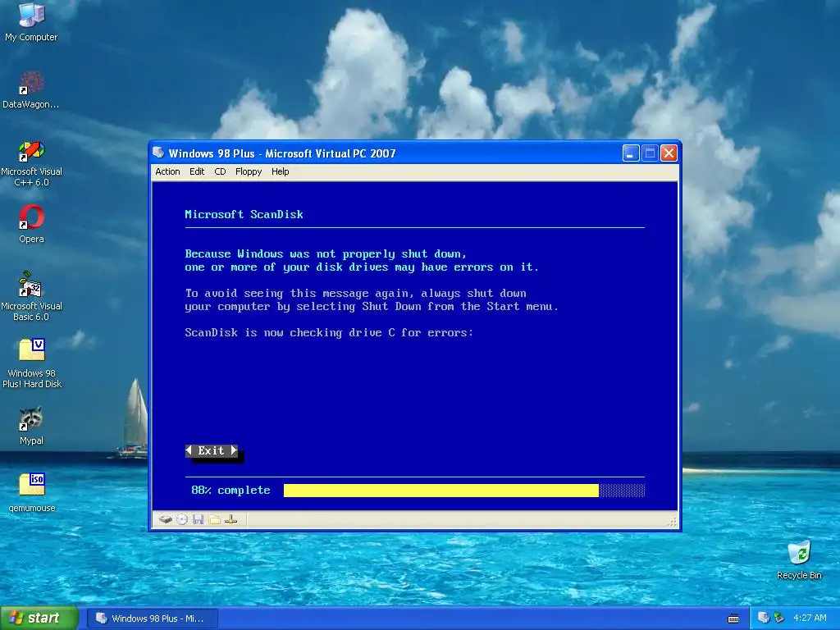Click the 'Microsoft ScanDisk' heading text
Image resolution: width=840 pixels, height=630 pixels.
tap(244, 214)
